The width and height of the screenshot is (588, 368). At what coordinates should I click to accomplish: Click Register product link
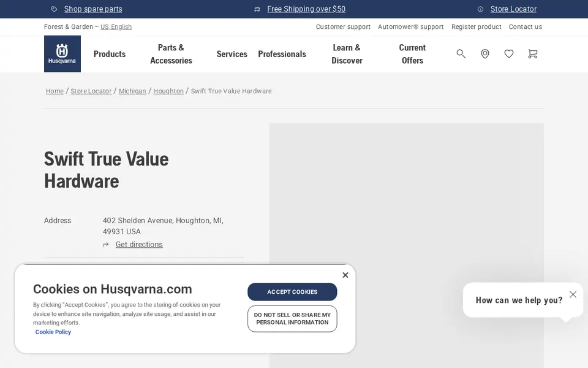477,26
